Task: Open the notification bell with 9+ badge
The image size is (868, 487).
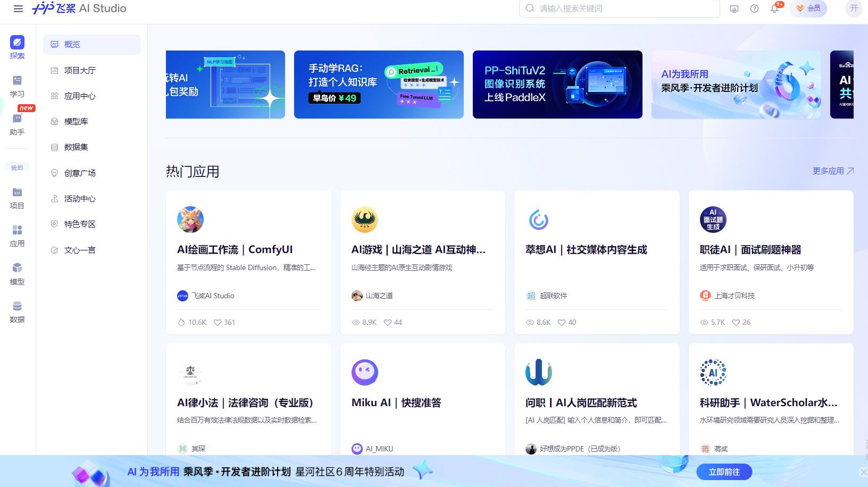Action: click(775, 9)
